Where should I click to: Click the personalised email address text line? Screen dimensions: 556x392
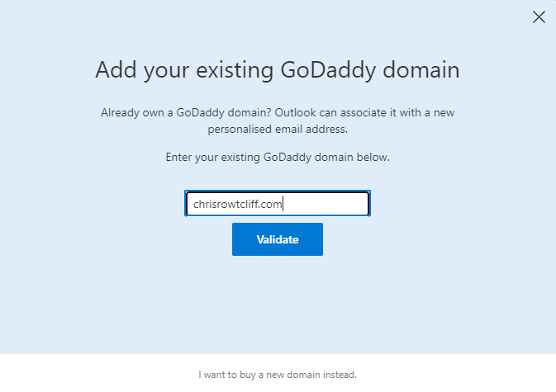point(278,130)
